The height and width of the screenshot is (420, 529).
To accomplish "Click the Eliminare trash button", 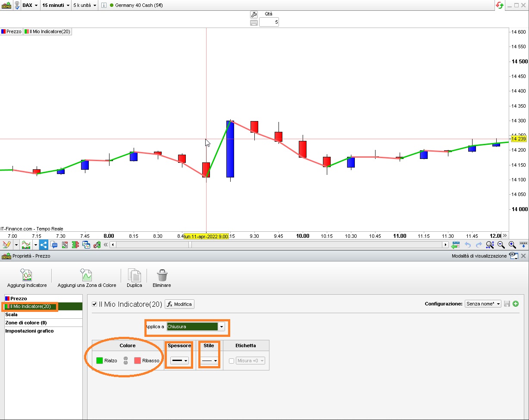I will click(x=162, y=278).
